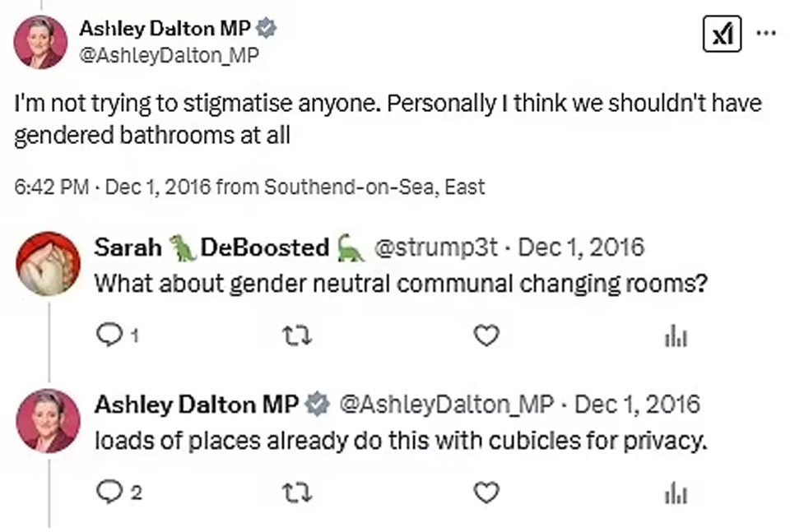
Task: Reply to Sarah's changing rooms tweet
Action: [109, 335]
